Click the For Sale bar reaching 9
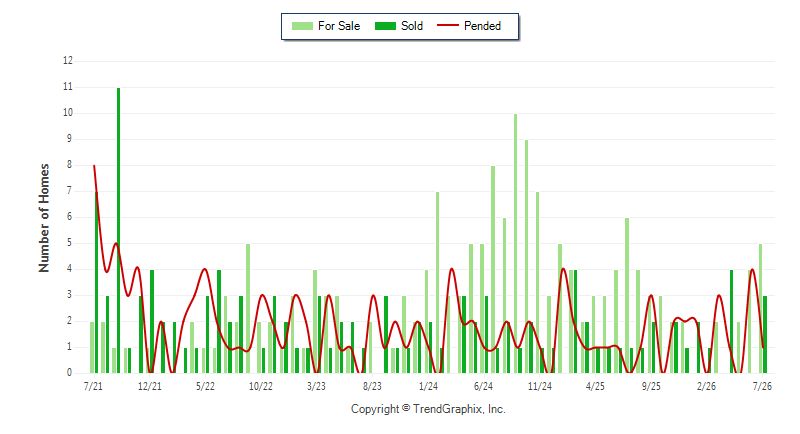800x434 pixels. pos(527,257)
